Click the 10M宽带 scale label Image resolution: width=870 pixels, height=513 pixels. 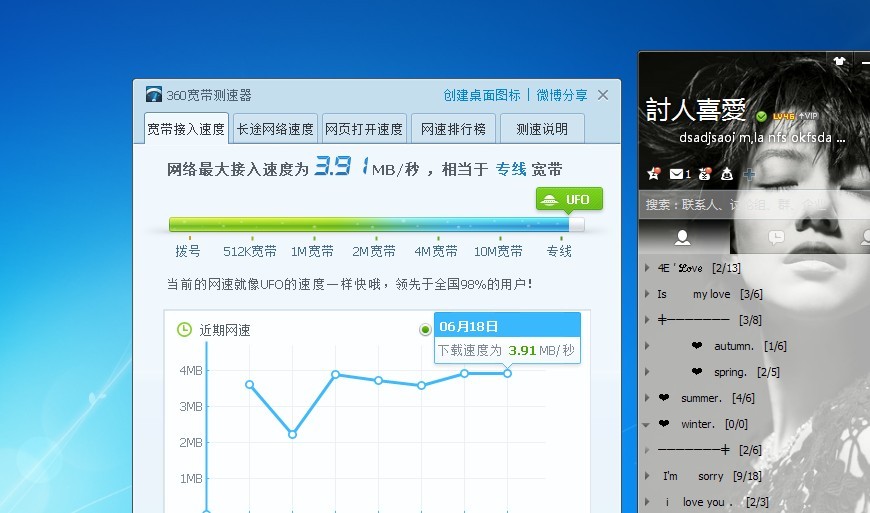[498, 251]
